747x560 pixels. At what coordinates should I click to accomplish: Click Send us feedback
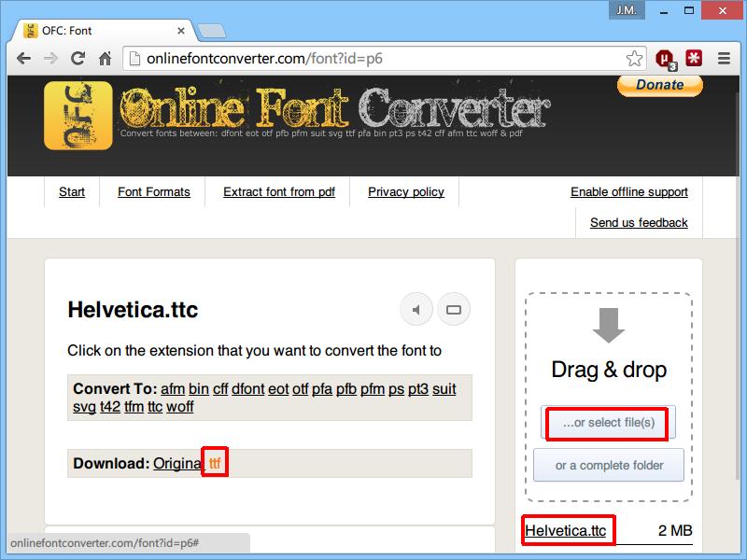pos(639,222)
